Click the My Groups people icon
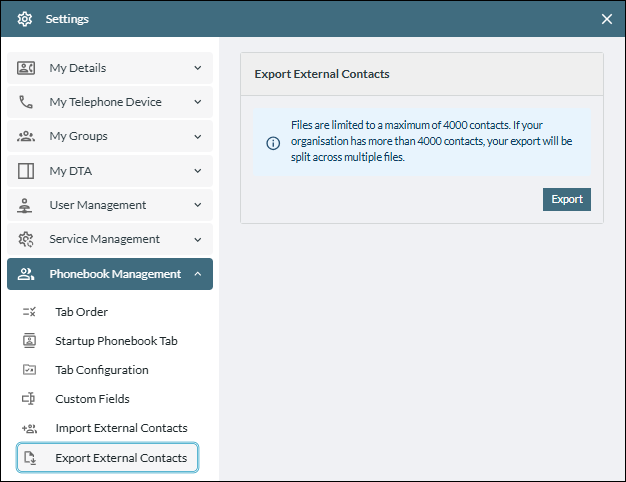626x482 pixels. (x=26, y=136)
